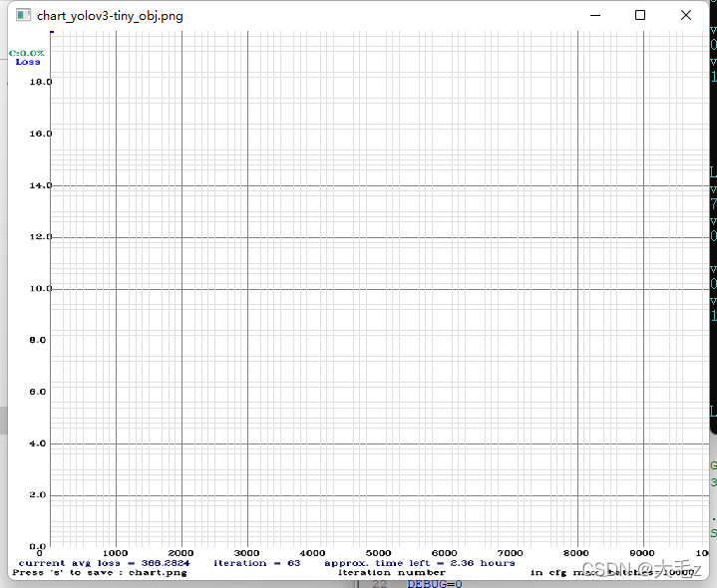Click the chart window app icon

tap(23, 15)
